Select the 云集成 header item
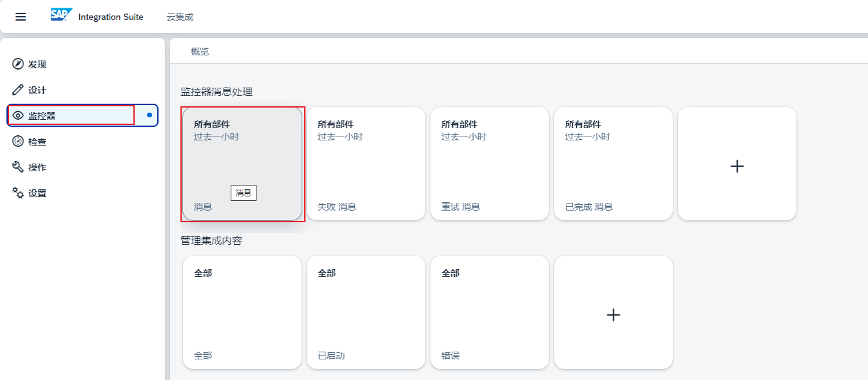The height and width of the screenshot is (380, 868). 180,17
